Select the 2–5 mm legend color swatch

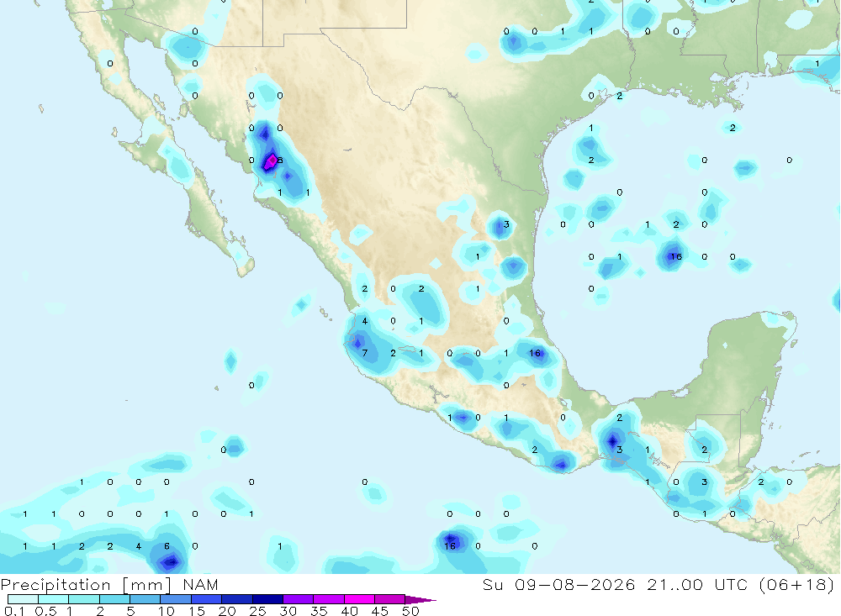[114, 599]
